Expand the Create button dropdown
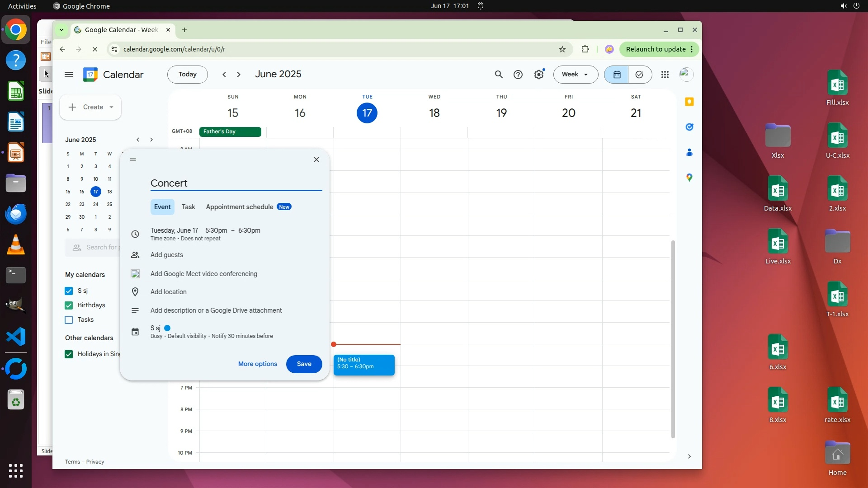 tap(111, 107)
